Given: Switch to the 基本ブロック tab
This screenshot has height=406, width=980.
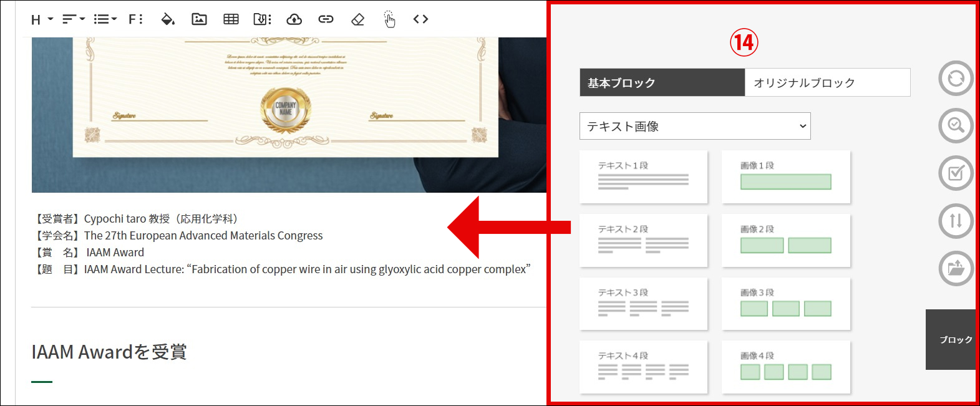Looking at the screenshot, I should pyautogui.click(x=662, y=82).
